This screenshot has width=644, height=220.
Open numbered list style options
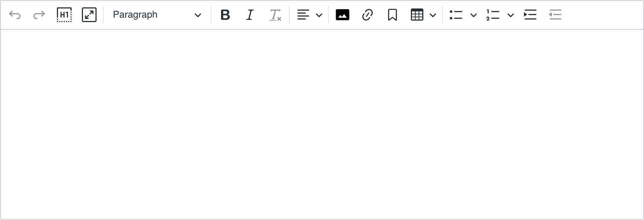pos(510,15)
